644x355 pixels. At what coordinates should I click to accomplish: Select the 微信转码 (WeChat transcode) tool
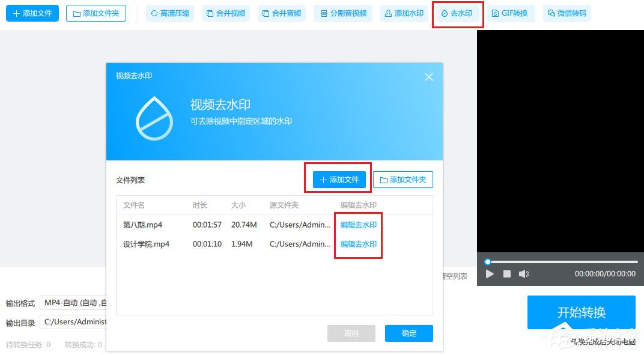[567, 13]
